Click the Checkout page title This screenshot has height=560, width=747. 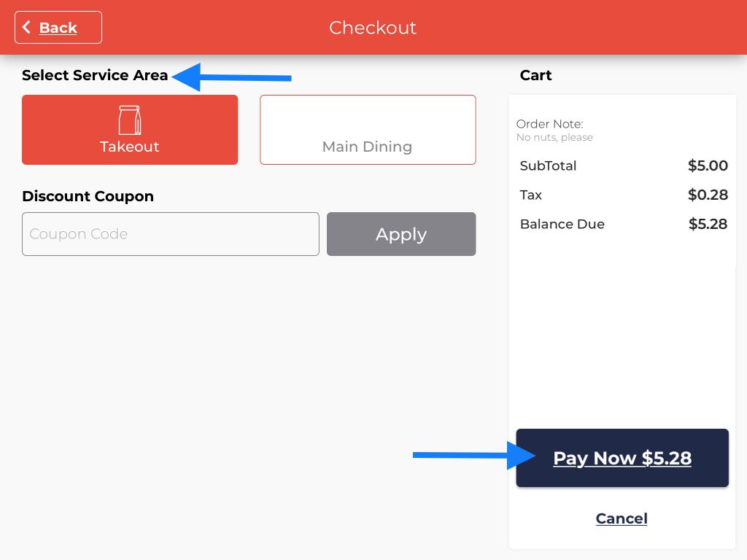pos(373,28)
